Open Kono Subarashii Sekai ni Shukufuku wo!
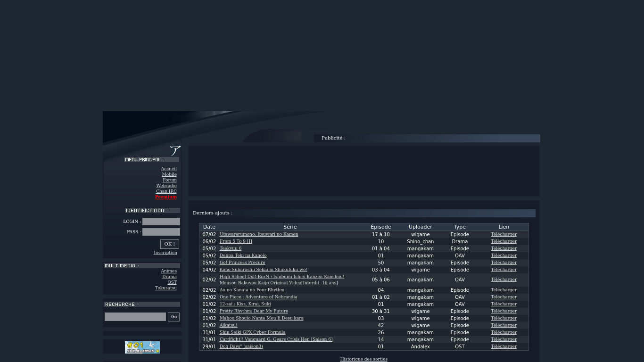Image resolution: width=644 pixels, height=362 pixels. click(263, 270)
